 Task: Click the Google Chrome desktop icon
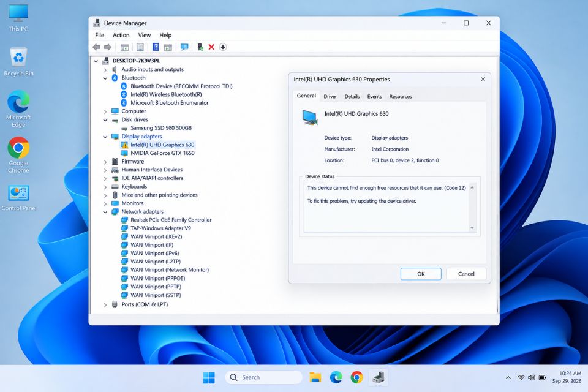click(x=18, y=155)
